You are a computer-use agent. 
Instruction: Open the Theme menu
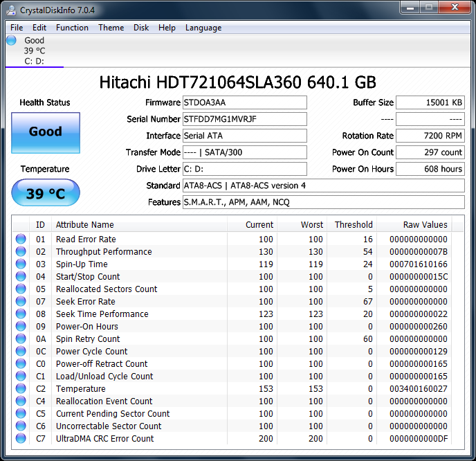[x=111, y=28]
